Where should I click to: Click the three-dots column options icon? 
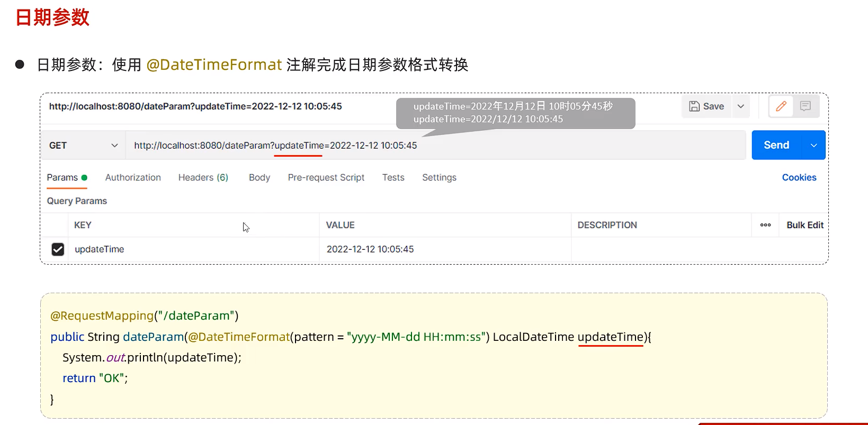765,225
